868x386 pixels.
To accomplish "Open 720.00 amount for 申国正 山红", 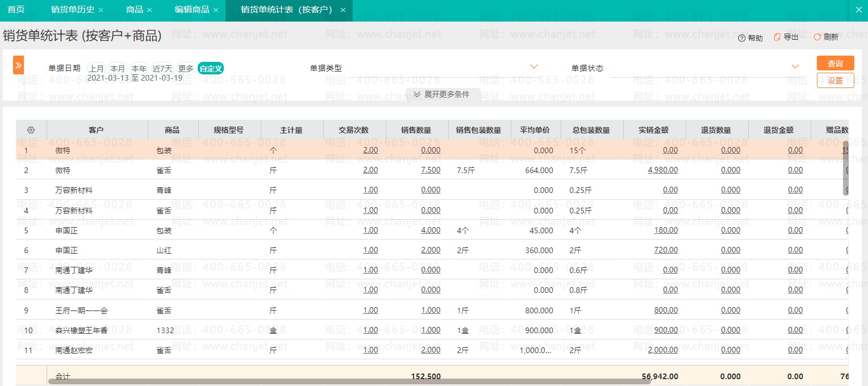I will (666, 250).
